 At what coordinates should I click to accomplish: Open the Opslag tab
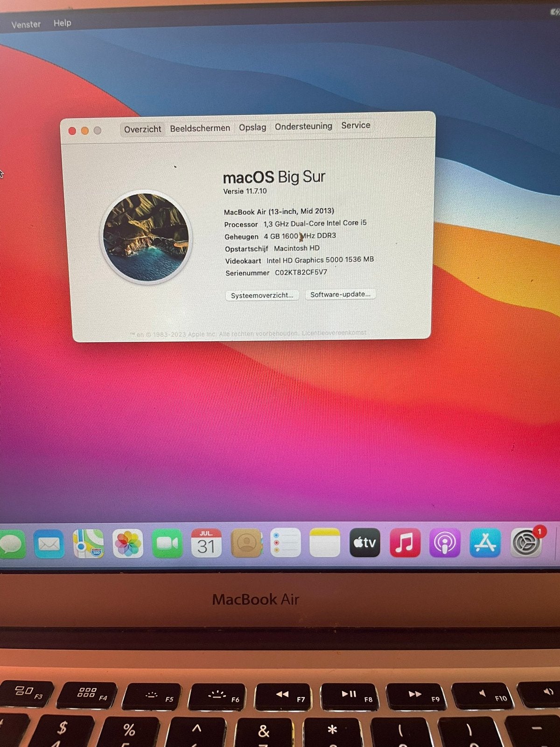tap(252, 127)
